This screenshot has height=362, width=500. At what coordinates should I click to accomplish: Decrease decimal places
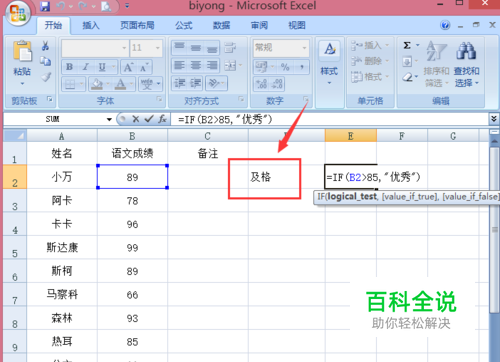(x=277, y=84)
